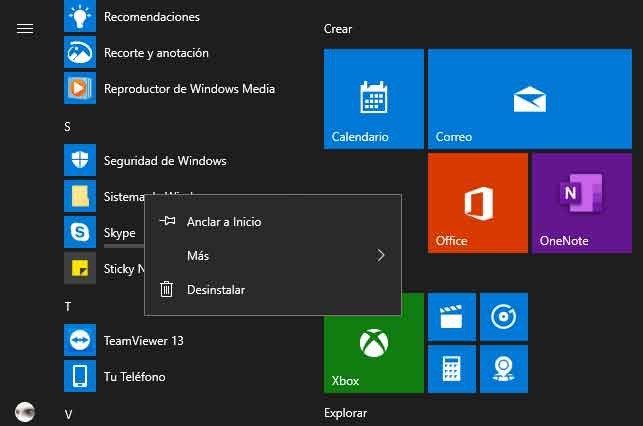The width and height of the screenshot is (643, 426).
Task: Click the pin icon beside Anclar a Inicio
Action: (x=167, y=221)
